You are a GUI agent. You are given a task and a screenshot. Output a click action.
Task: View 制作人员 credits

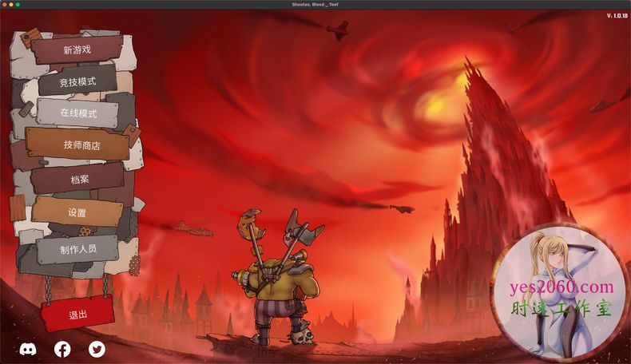coord(78,248)
